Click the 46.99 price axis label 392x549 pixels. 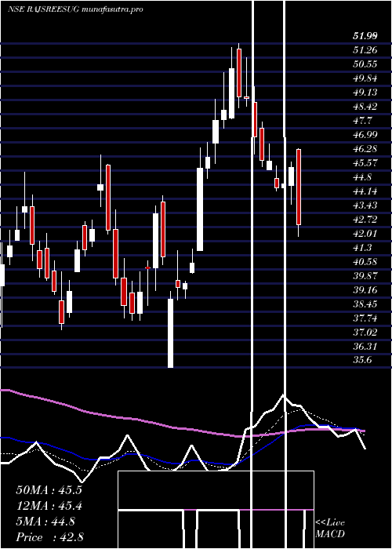[x=365, y=135]
